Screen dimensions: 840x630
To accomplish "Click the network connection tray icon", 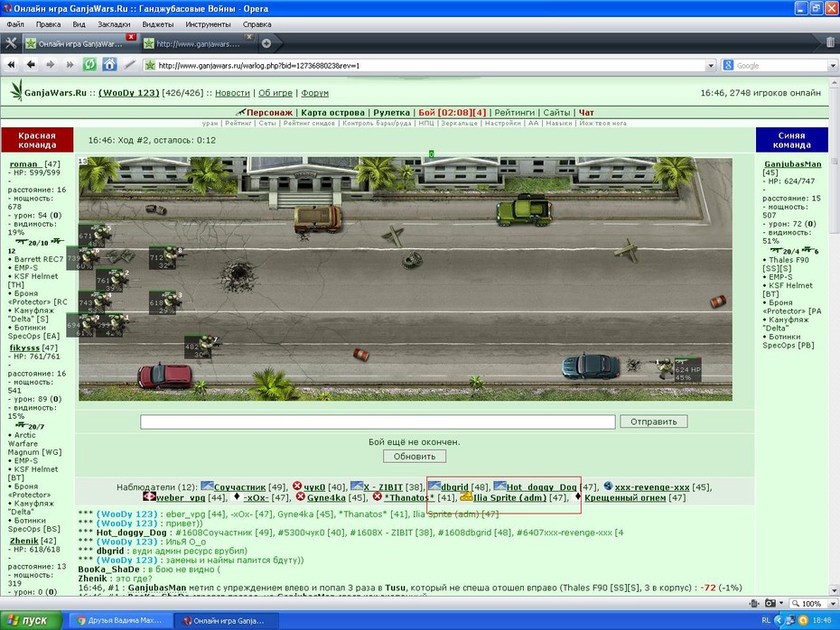I will click(789, 620).
